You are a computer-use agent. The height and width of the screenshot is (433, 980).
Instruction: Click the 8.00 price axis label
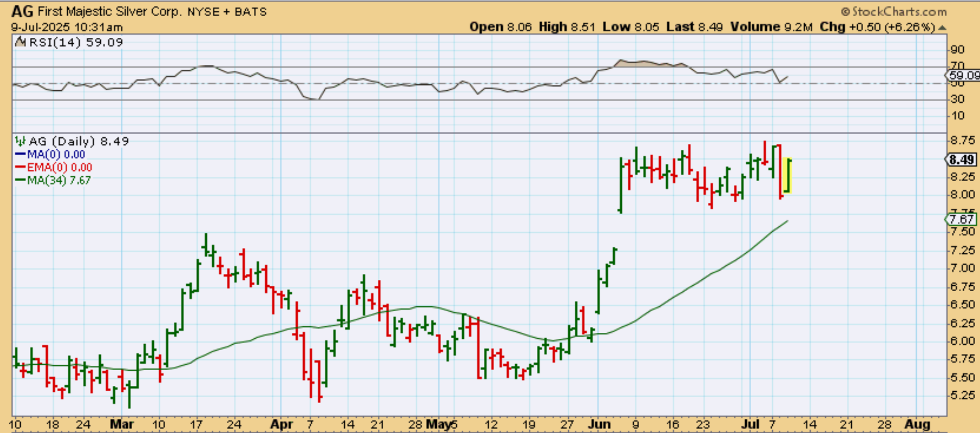click(x=962, y=195)
